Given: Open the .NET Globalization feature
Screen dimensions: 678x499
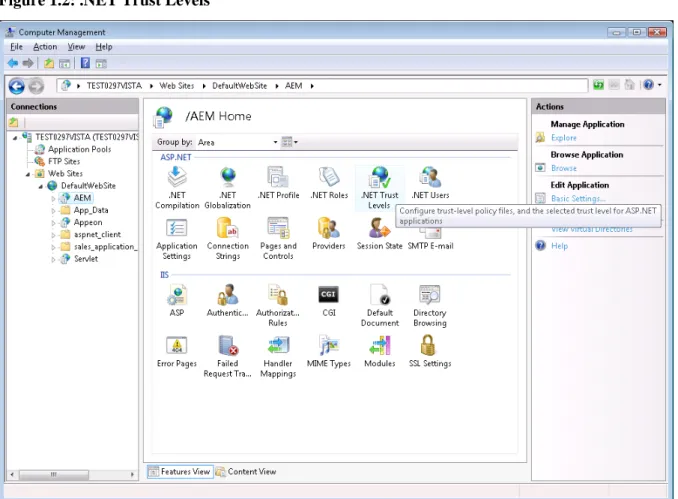Looking at the screenshot, I should [227, 188].
